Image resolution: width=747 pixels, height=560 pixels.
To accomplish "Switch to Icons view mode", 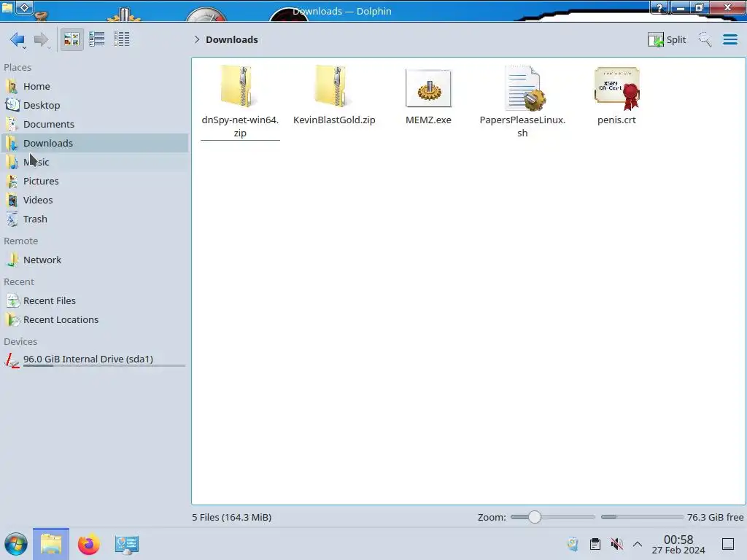I will coord(71,39).
